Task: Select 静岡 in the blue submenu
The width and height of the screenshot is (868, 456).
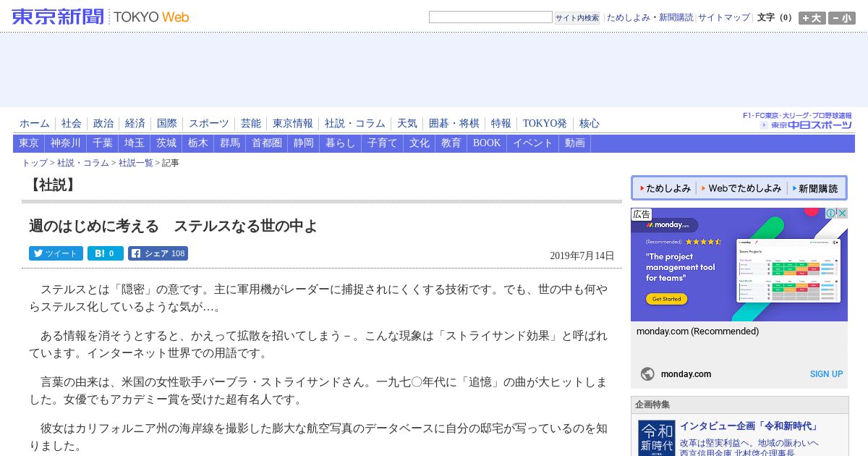Action: click(x=304, y=143)
